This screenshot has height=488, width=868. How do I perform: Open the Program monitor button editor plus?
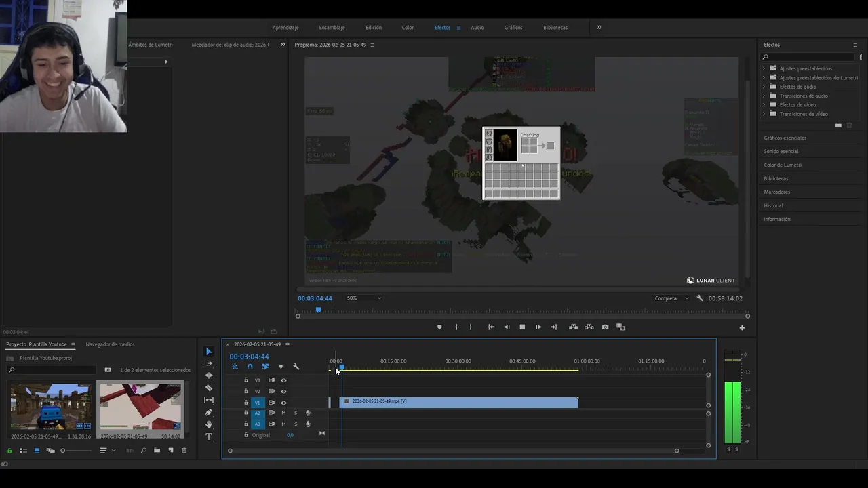coord(742,327)
